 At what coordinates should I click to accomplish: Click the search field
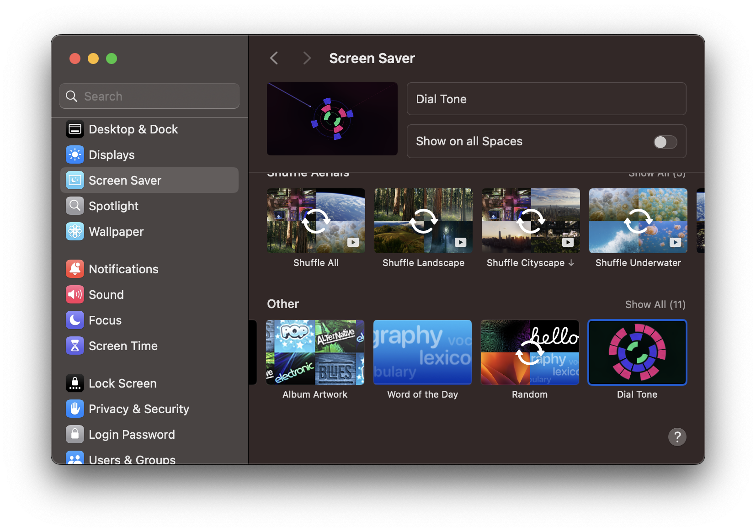point(149,96)
